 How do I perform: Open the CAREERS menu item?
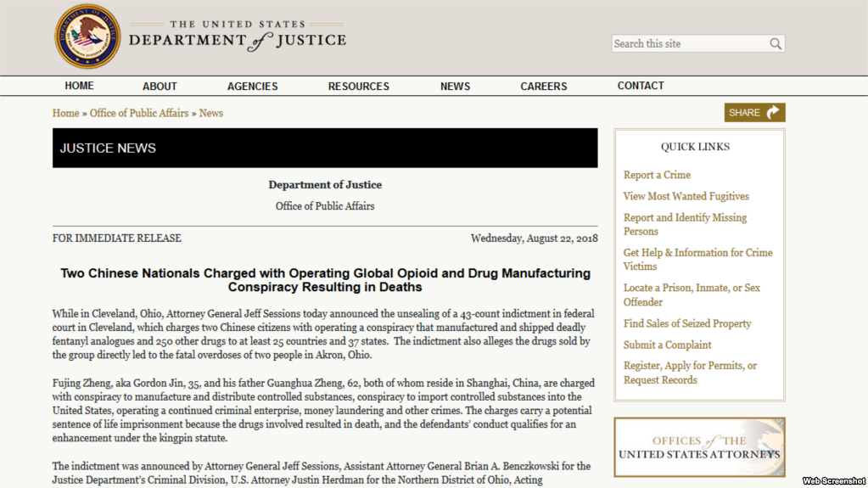(544, 87)
